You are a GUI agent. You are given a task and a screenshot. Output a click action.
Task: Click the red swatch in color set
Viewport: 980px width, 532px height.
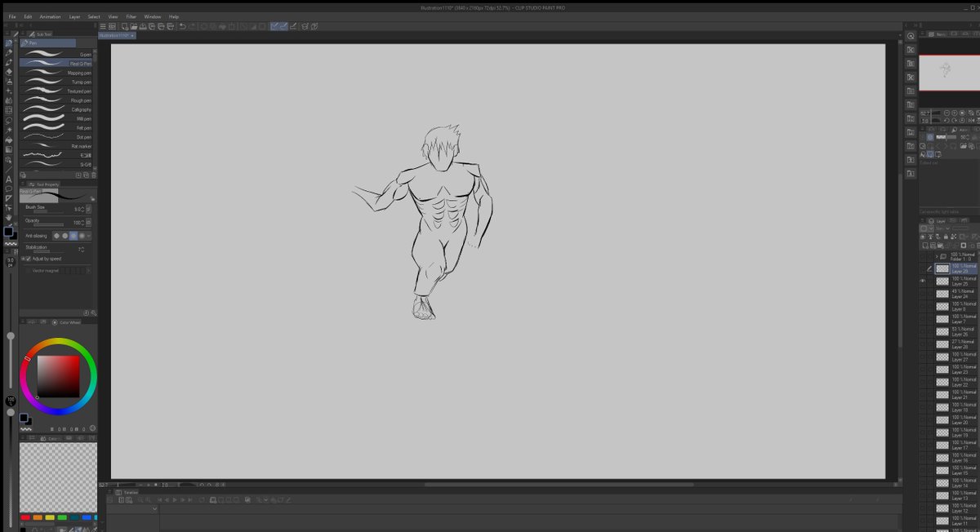coord(25,517)
